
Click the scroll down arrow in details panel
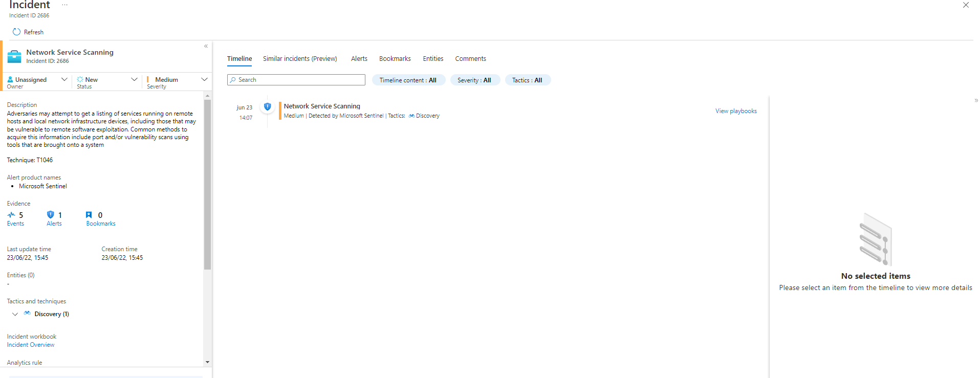click(207, 362)
